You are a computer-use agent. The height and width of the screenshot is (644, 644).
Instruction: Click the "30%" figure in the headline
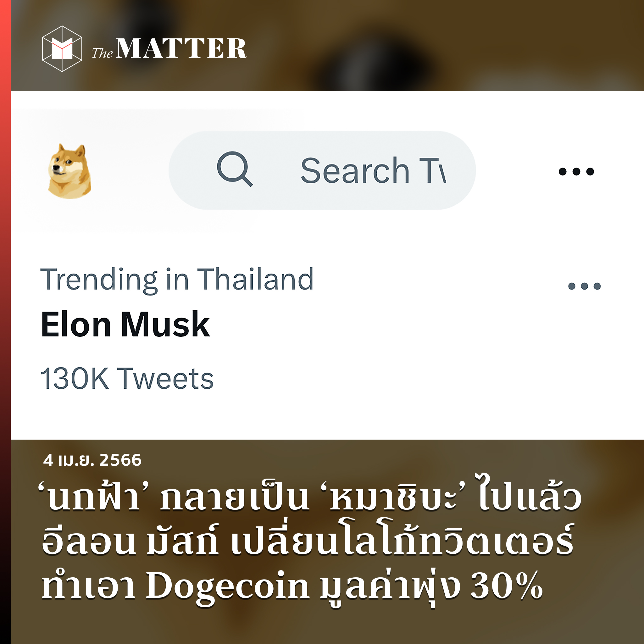(506, 586)
